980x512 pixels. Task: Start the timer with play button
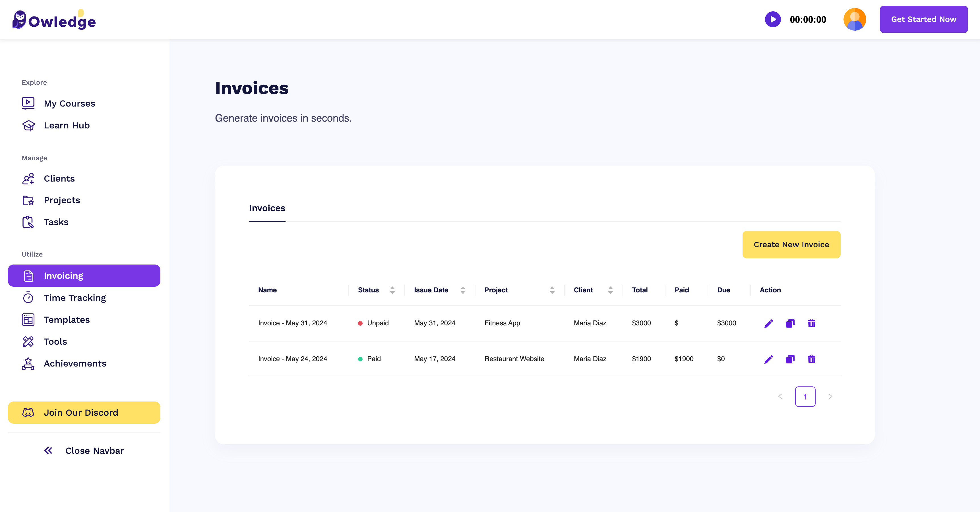[x=772, y=19]
